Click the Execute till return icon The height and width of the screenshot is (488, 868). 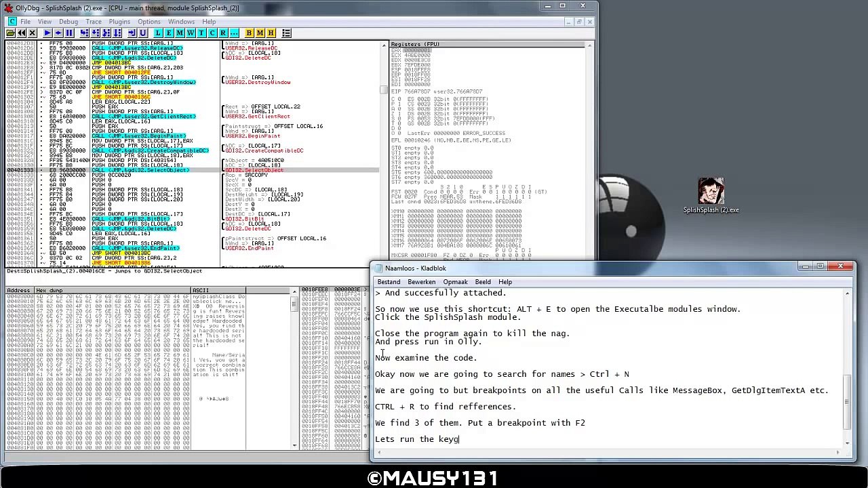point(132,33)
